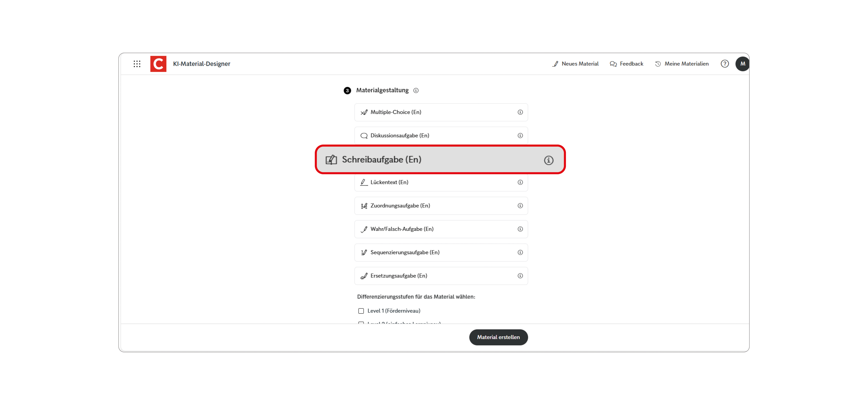This screenshot has width=868, height=405.
Task: Show info for Ersetzungsaufgabe (En)
Action: pyautogui.click(x=520, y=276)
